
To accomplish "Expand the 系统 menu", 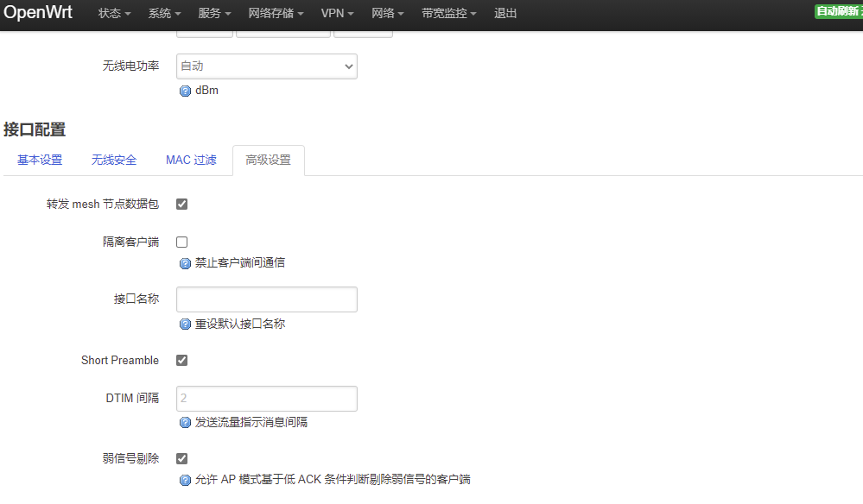I will [164, 13].
